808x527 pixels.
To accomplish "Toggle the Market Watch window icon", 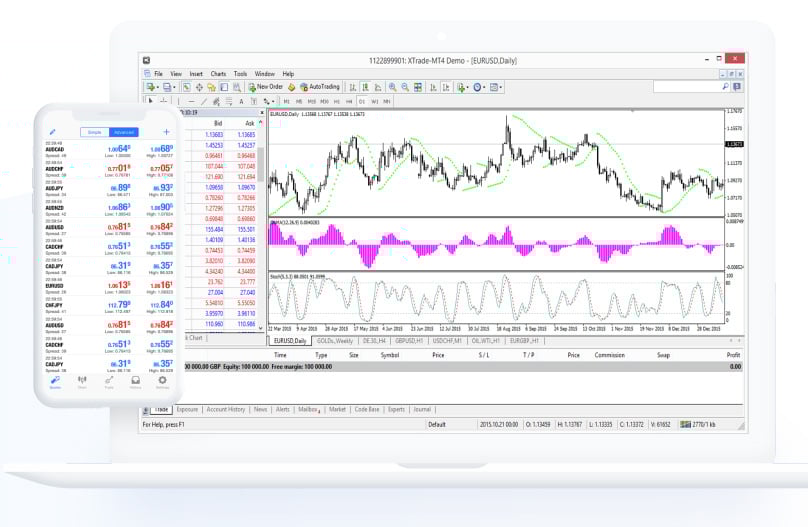I will (x=187, y=88).
